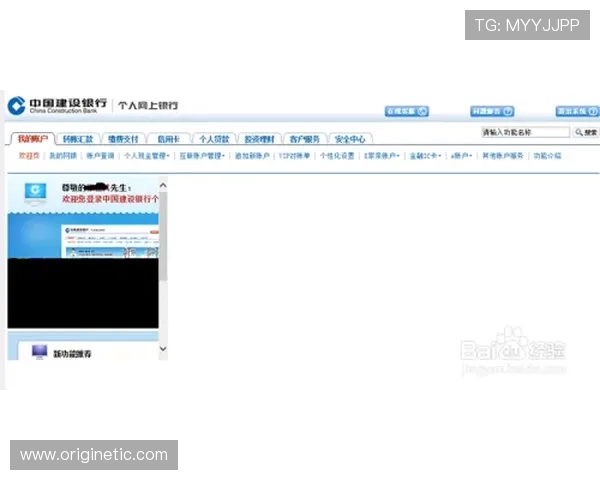This screenshot has width=600, height=480.
Task: Open the VIP对账单 statement link
Action: [294, 156]
